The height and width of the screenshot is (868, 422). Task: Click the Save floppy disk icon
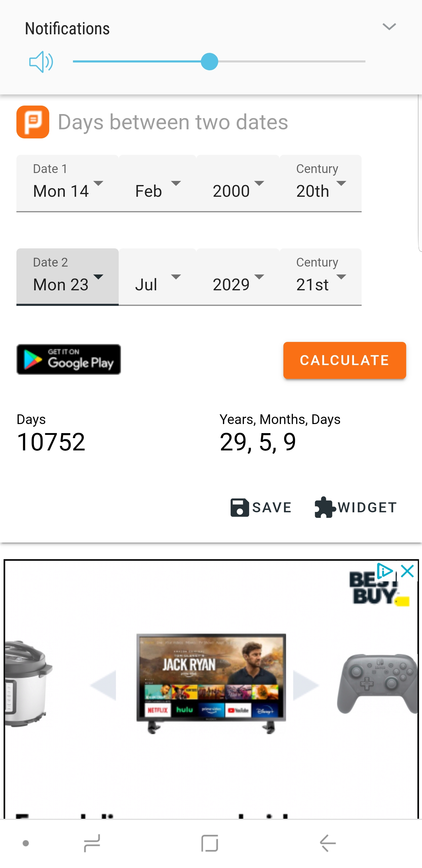(x=239, y=507)
